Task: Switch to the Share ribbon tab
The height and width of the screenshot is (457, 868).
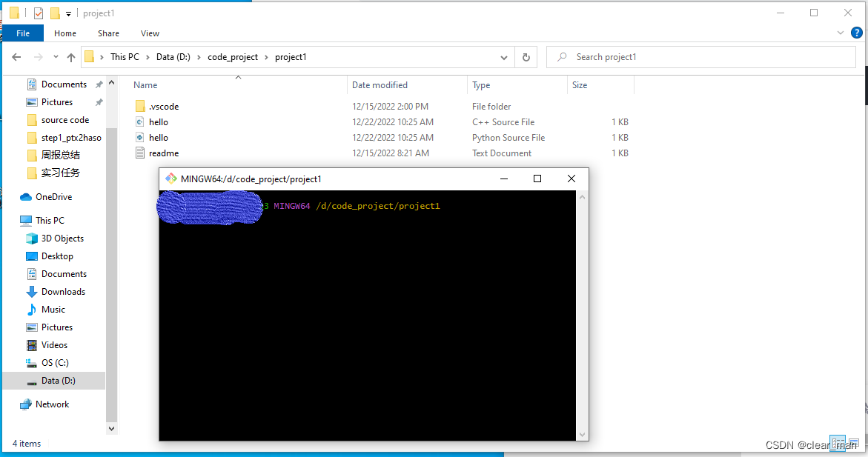Action: 108,33
